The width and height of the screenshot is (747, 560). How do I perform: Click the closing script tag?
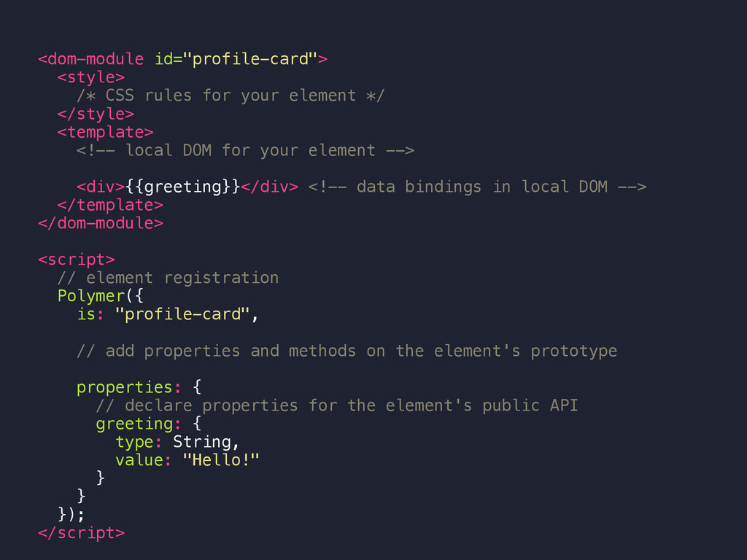tap(82, 533)
